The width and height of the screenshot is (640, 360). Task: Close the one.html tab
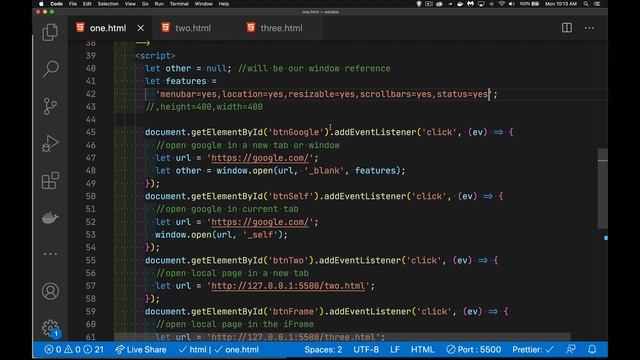tap(140, 28)
